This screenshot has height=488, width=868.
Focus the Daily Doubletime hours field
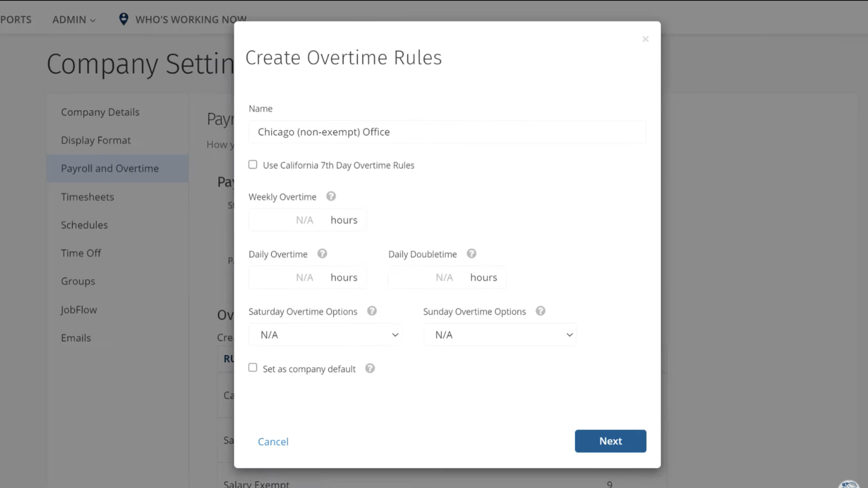(447, 277)
